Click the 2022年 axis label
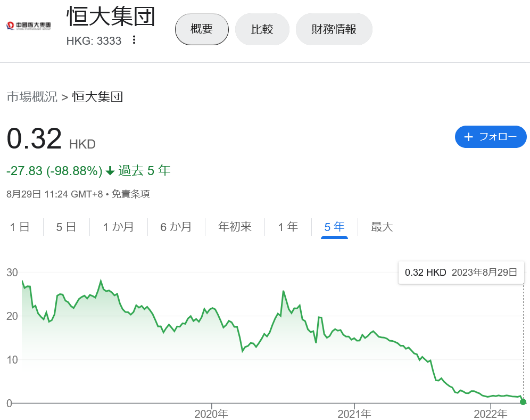This screenshot has width=530, height=420. coord(491,414)
